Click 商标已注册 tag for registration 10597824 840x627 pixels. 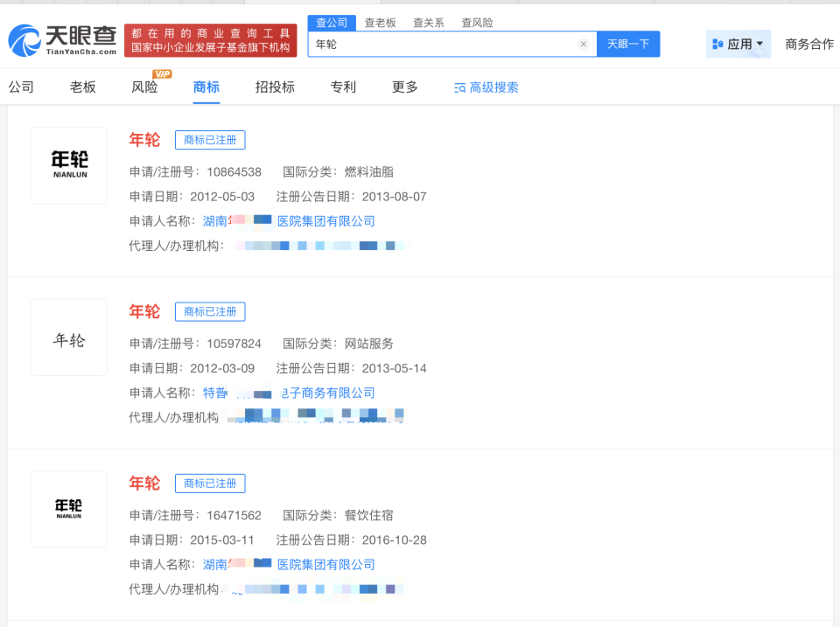coord(210,311)
